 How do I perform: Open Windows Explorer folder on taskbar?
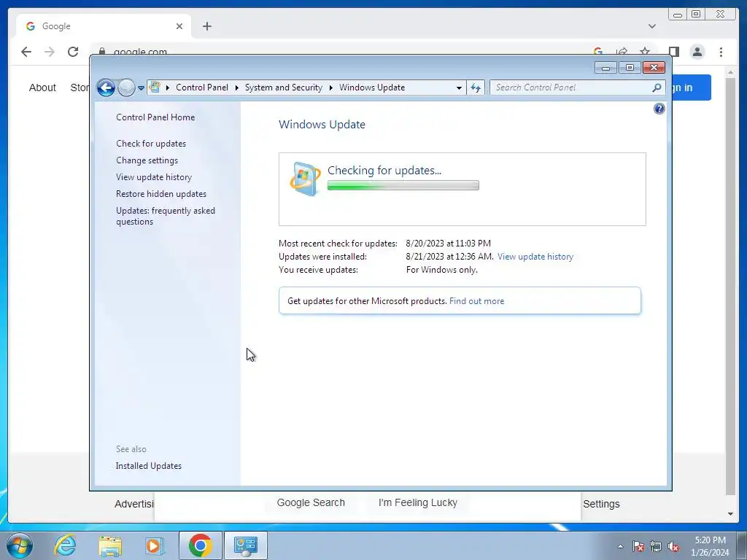[x=110, y=545]
